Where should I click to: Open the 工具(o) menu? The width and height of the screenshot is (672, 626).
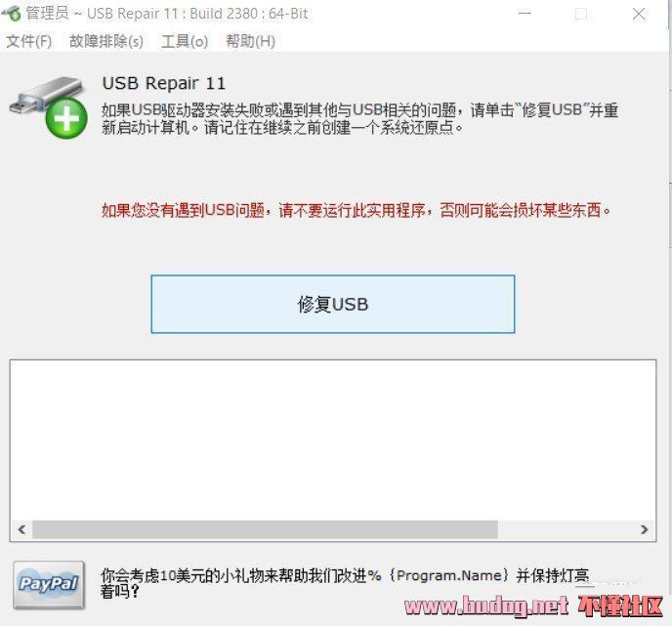point(185,42)
